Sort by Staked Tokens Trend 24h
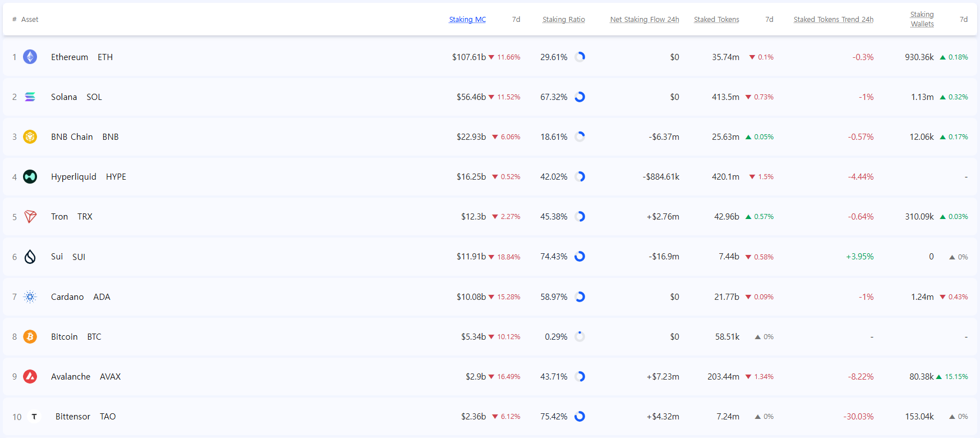Screen dimensions: 980x438 pos(833,20)
